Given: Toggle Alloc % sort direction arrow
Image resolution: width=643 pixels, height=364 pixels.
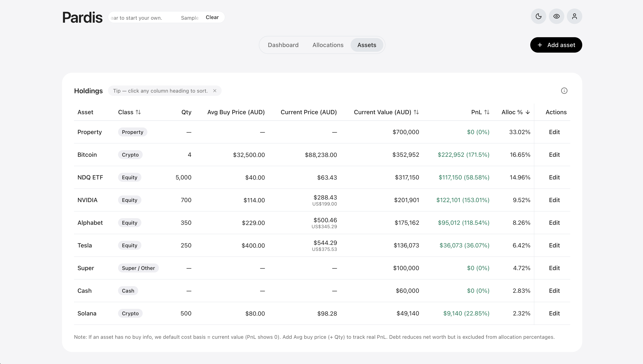Looking at the screenshot, I should 527,112.
